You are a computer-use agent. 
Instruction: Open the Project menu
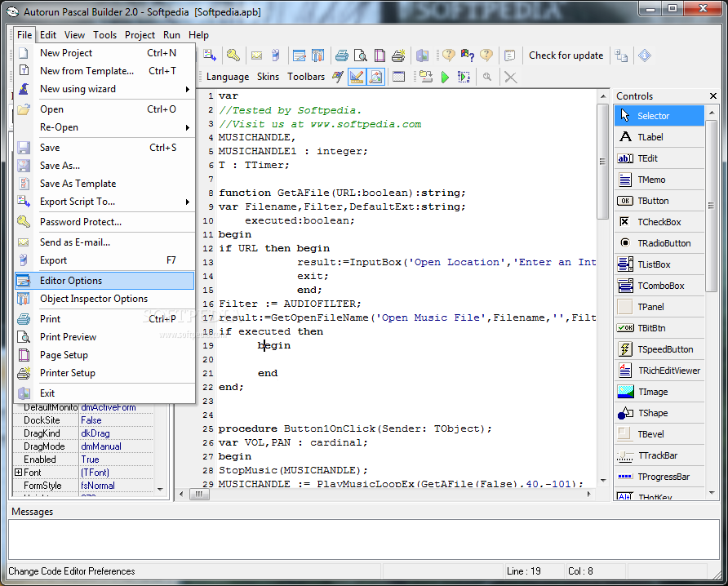coord(140,35)
